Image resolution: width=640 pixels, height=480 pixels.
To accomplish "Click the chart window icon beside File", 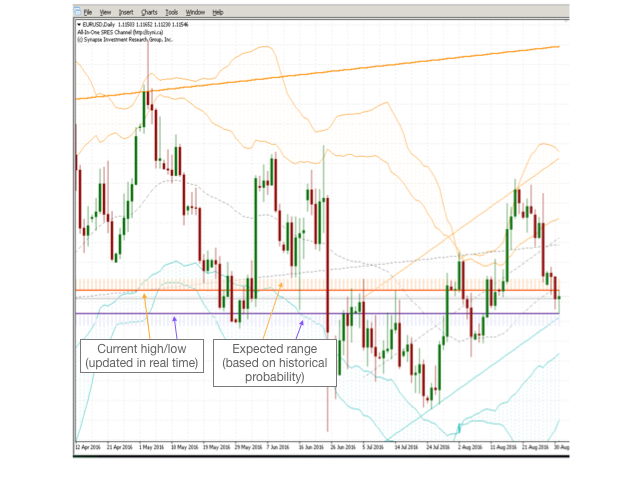I will pyautogui.click(x=78, y=12).
